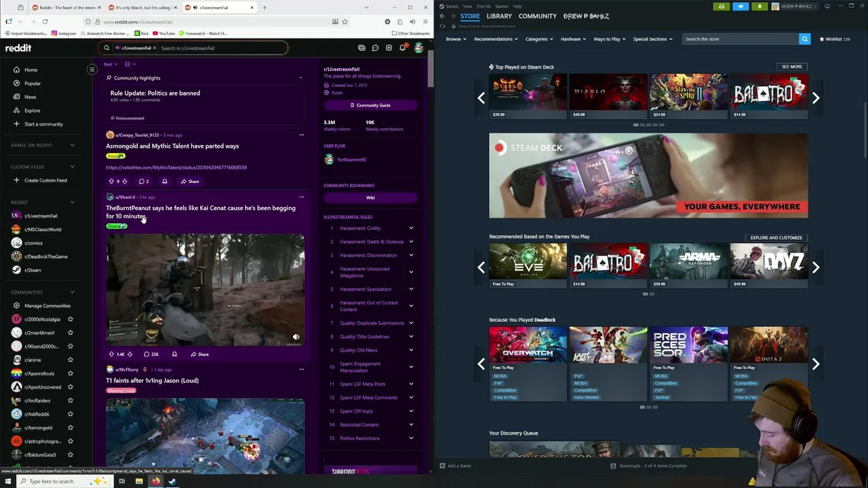Favorite r/ArcRaiders with star
The image size is (868, 488).
coord(70,401)
